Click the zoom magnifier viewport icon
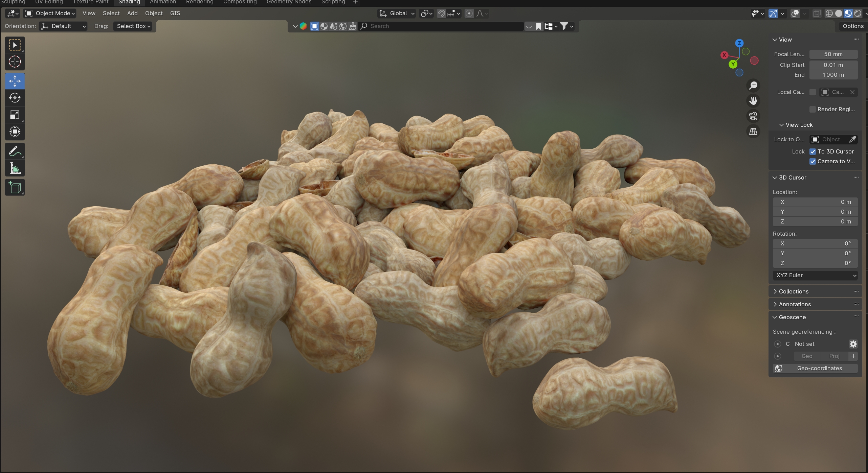The image size is (868, 473). [753, 86]
